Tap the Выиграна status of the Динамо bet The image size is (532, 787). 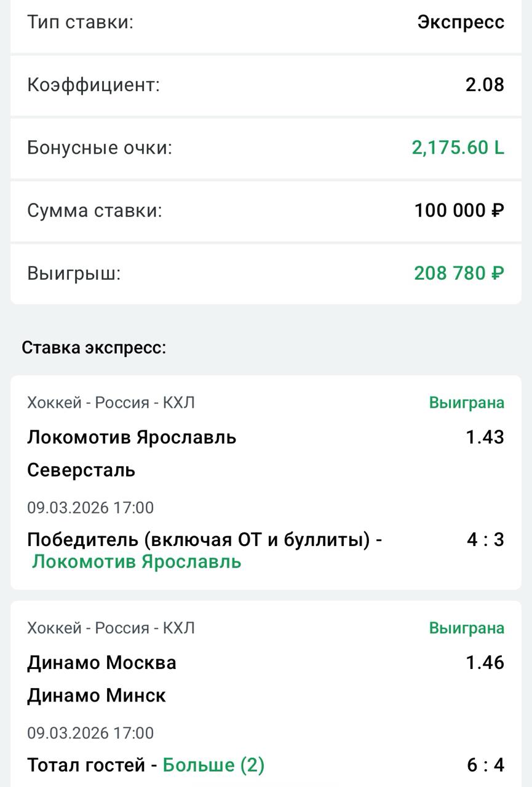[466, 628]
